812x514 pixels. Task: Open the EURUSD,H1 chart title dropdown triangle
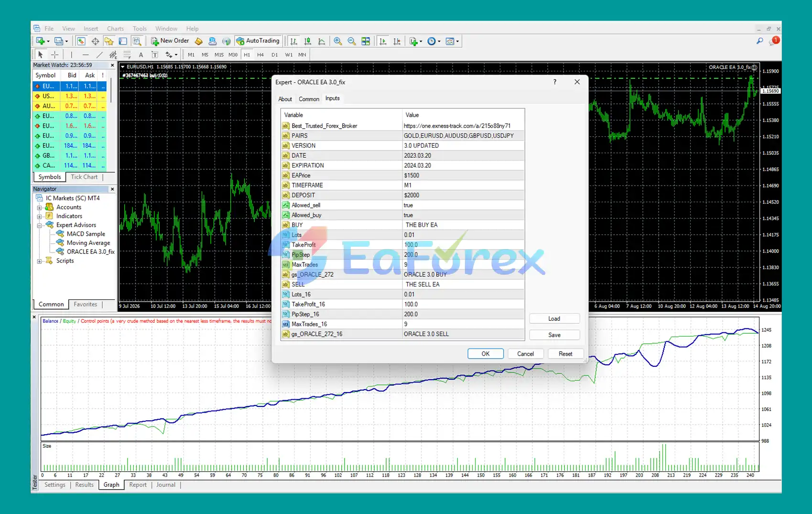(x=123, y=67)
